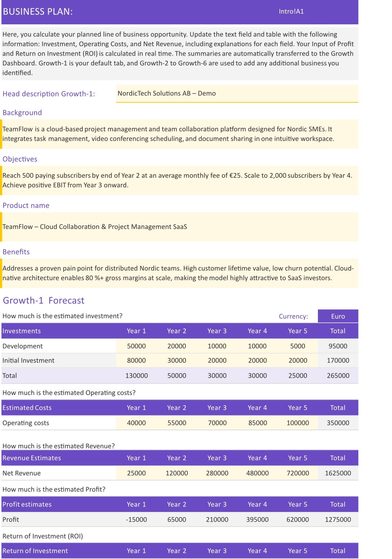The image size is (392, 559).
Task: Select Operating costs Year 1 cell 40000
Action: (x=136, y=423)
